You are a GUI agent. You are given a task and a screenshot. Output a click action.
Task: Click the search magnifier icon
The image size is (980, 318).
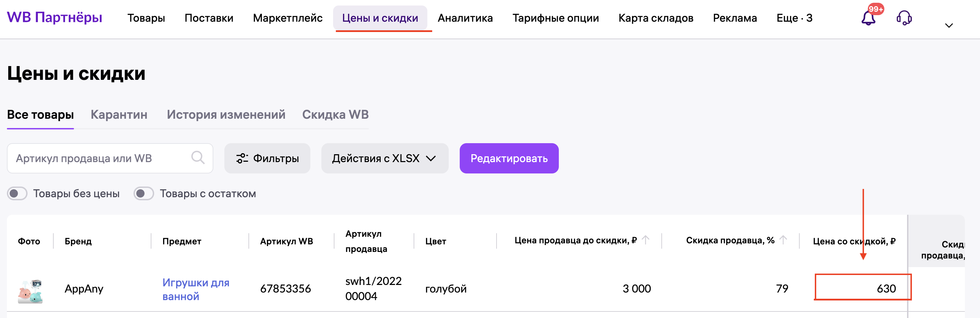198,158
